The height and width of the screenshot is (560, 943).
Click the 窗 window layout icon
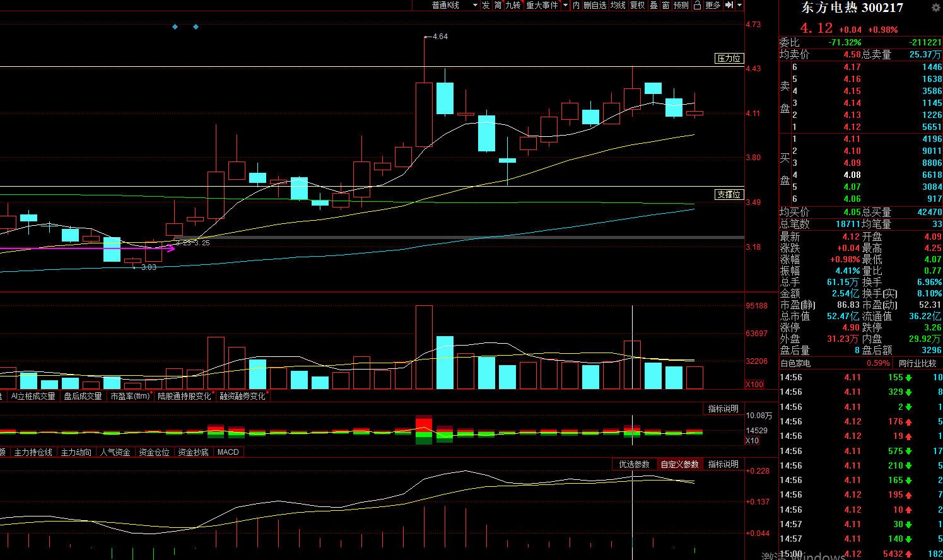tap(665, 5)
